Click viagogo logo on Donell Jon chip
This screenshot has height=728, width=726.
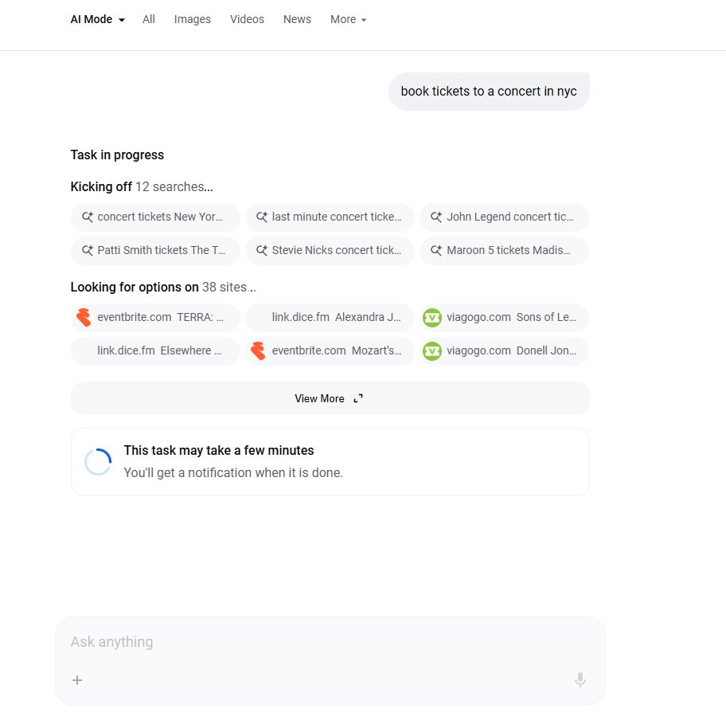point(432,351)
